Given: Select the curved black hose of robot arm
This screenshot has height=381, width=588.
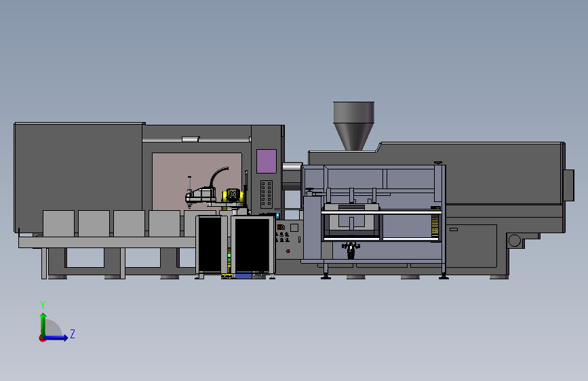Looking at the screenshot, I should click(x=218, y=177).
